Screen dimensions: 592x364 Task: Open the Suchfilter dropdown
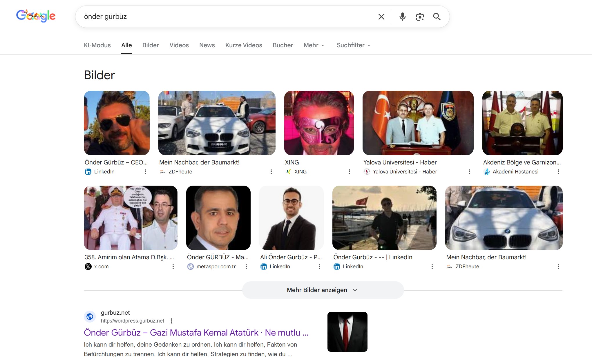coord(353,45)
